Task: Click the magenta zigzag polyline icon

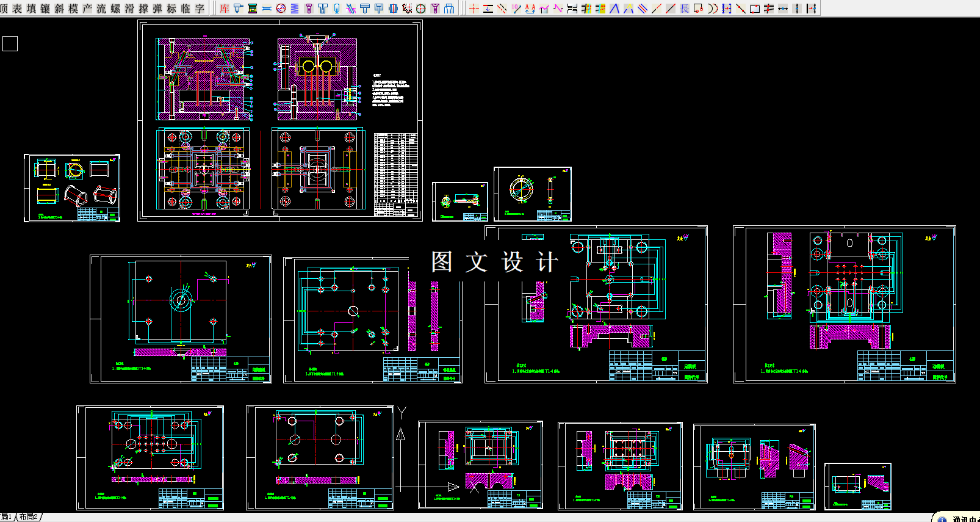Action: pyautogui.click(x=558, y=9)
